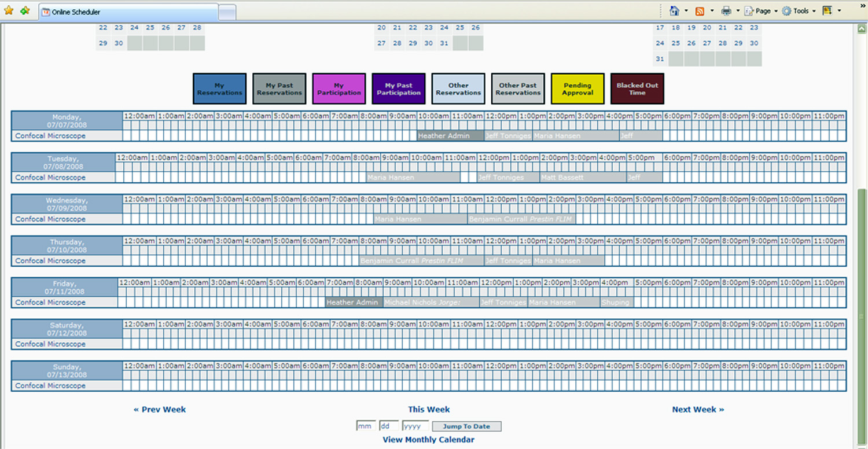This screenshot has width=868, height=449.
Task: Click the Research icon after Tools
Action: tap(827, 11)
